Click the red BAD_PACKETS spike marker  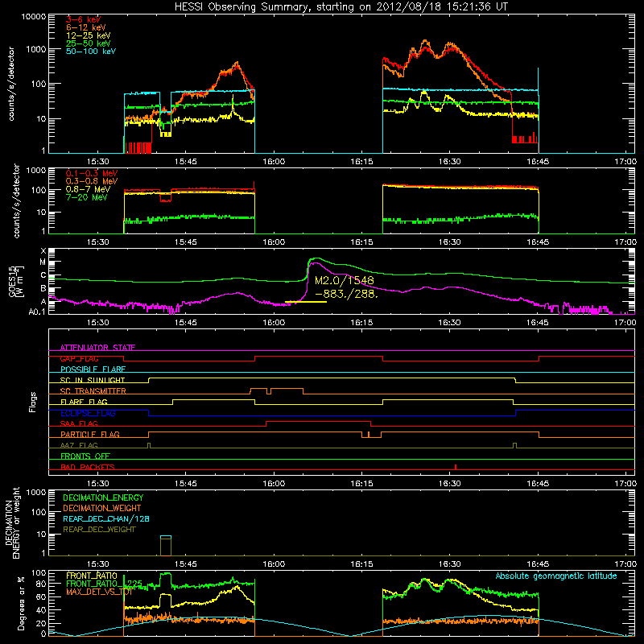point(456,467)
